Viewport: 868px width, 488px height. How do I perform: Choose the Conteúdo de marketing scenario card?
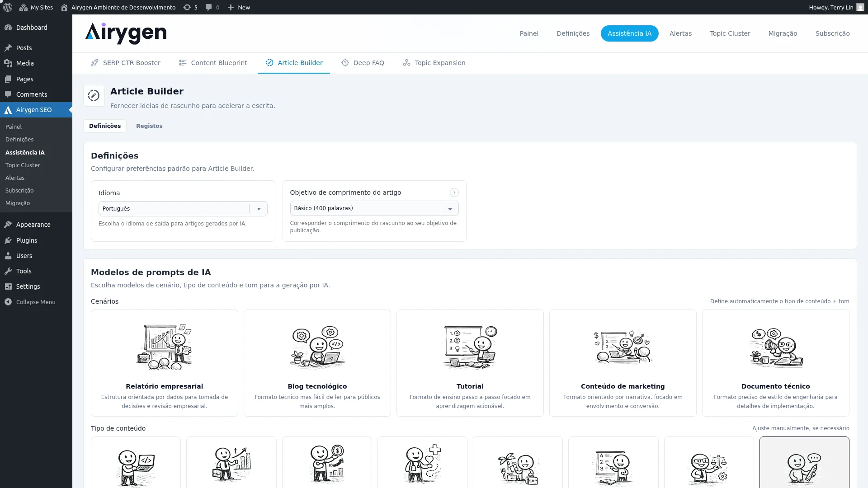[623, 363]
